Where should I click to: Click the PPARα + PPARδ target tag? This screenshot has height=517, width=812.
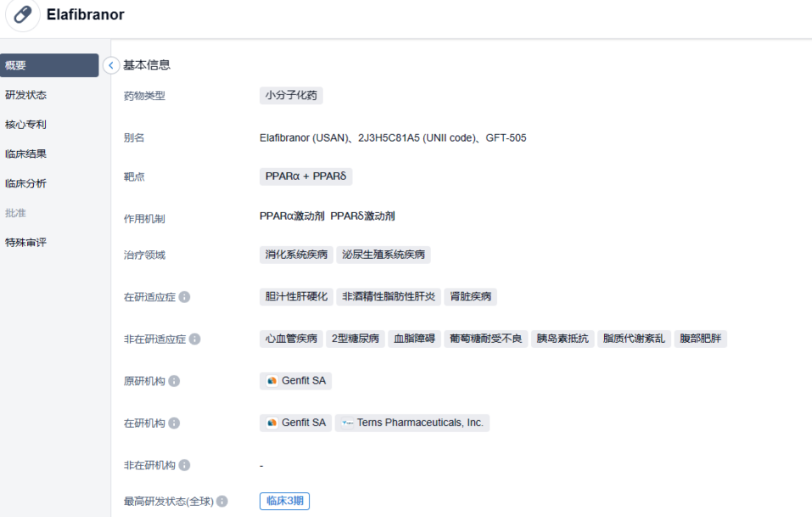(x=305, y=177)
